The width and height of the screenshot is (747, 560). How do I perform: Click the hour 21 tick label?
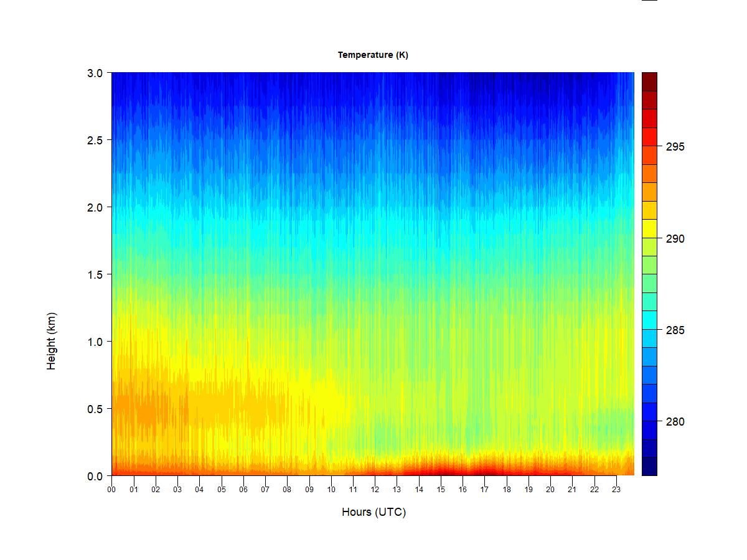click(x=572, y=490)
